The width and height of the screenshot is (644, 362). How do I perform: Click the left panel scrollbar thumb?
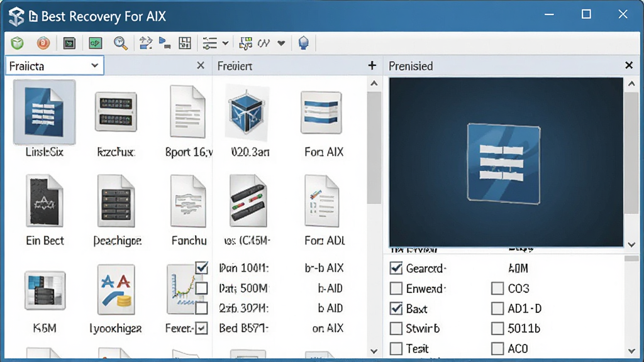coord(374,148)
